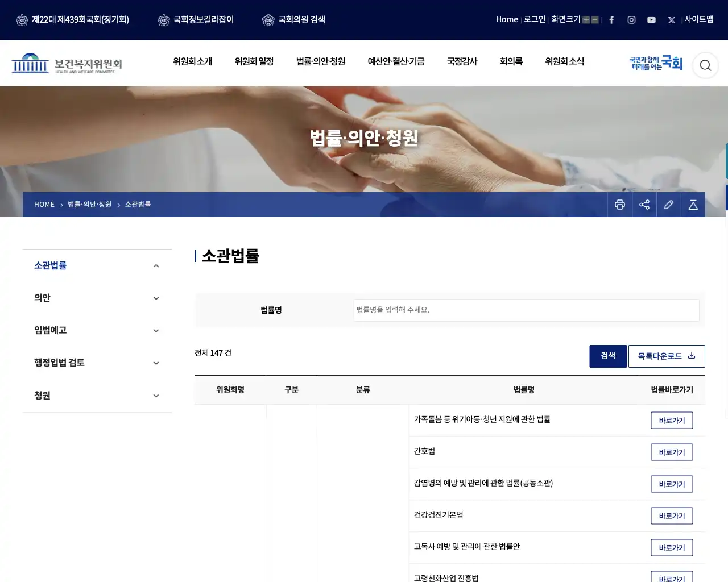This screenshot has width=728, height=582.
Task: Click 바로가기 for 고독사 예방 및 관리에 관한 법률안
Action: point(672,548)
